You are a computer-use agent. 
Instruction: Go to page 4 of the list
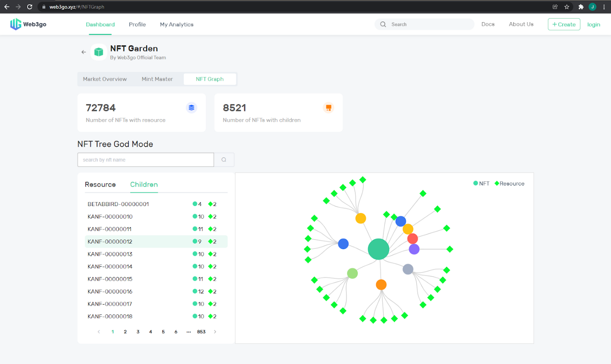pyautogui.click(x=151, y=332)
